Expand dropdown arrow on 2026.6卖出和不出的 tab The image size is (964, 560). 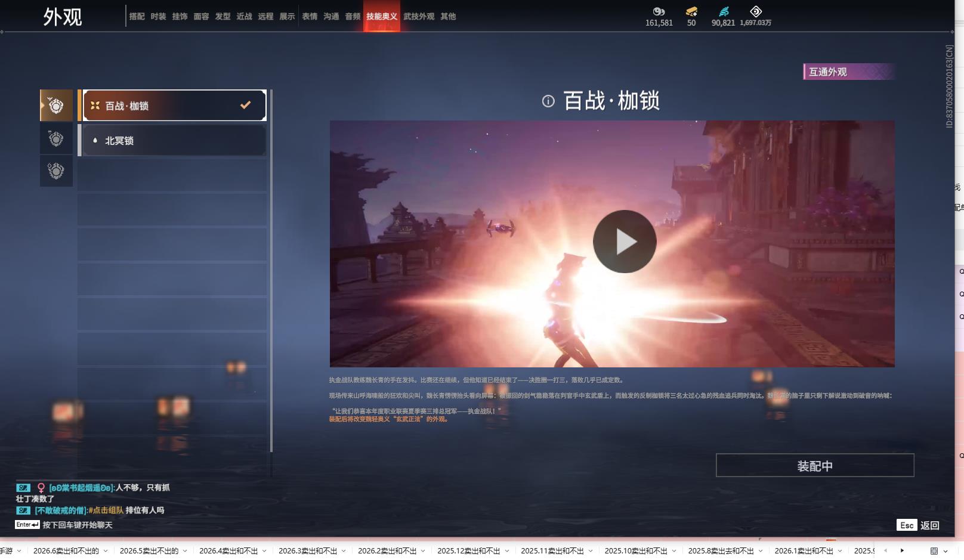point(106,551)
